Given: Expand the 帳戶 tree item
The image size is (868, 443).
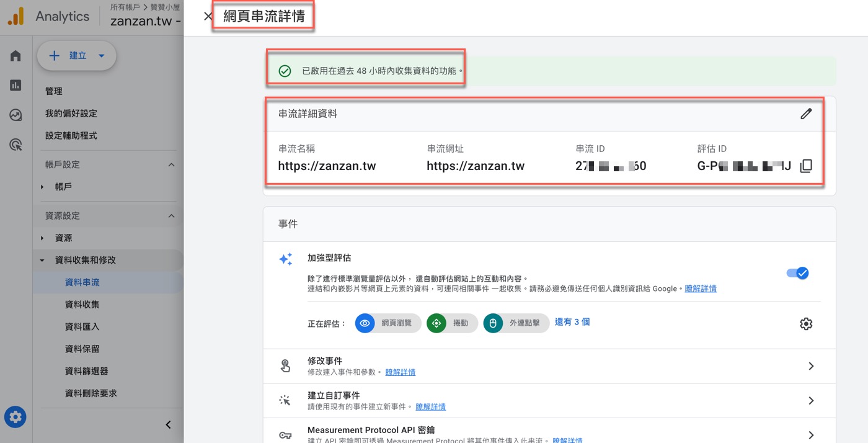Looking at the screenshot, I should 42,187.
